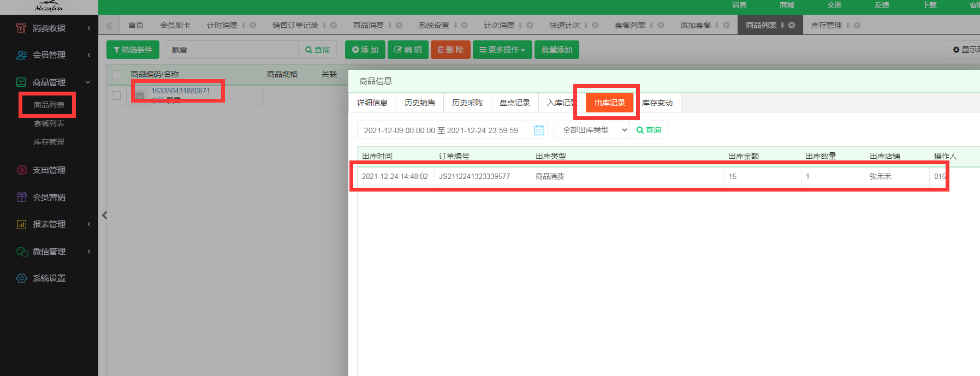Screen dimensions: 980x376
Task: Check the checkbox for product row 163350431880671
Action: pyautogui.click(x=116, y=96)
